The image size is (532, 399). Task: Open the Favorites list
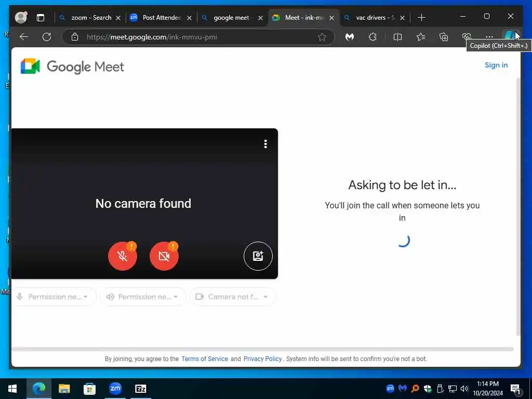(421, 37)
